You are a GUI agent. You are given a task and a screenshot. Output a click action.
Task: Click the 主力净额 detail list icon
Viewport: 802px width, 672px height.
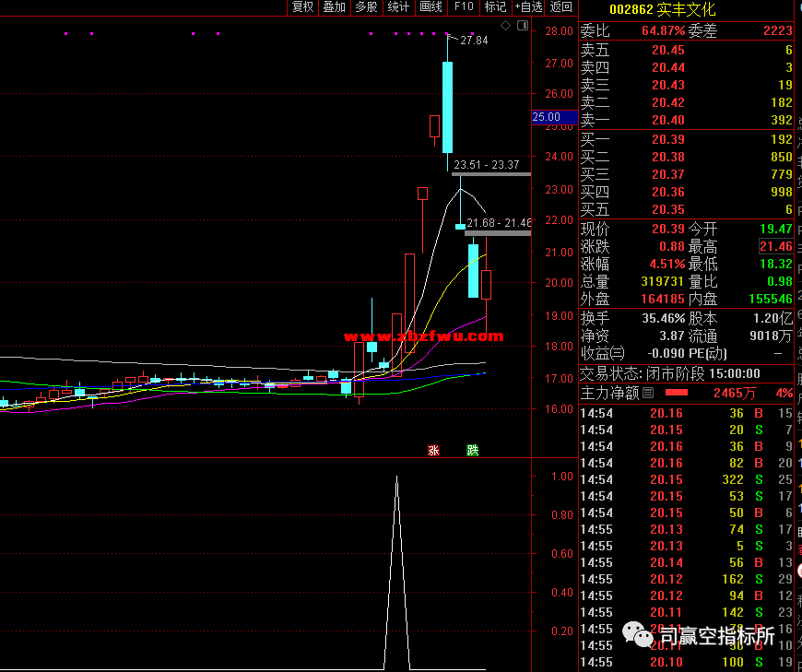tap(649, 393)
